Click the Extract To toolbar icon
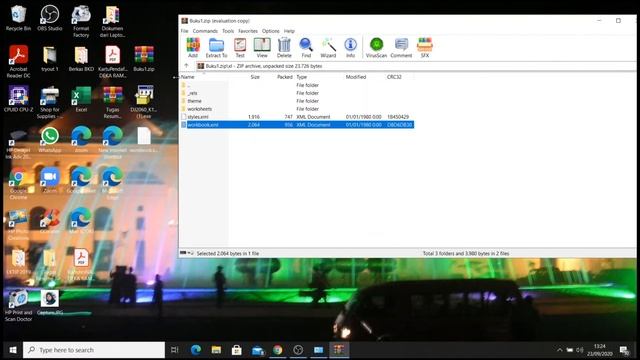This screenshot has height=360, width=640. pyautogui.click(x=216, y=47)
